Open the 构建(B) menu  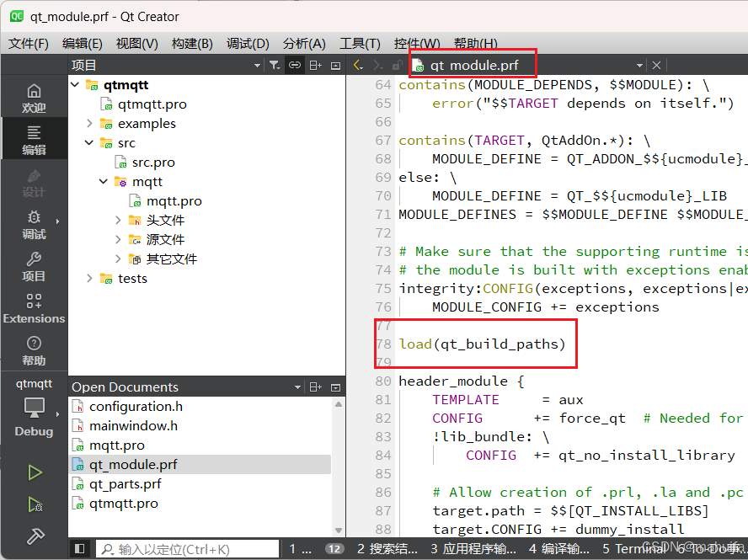(x=192, y=44)
